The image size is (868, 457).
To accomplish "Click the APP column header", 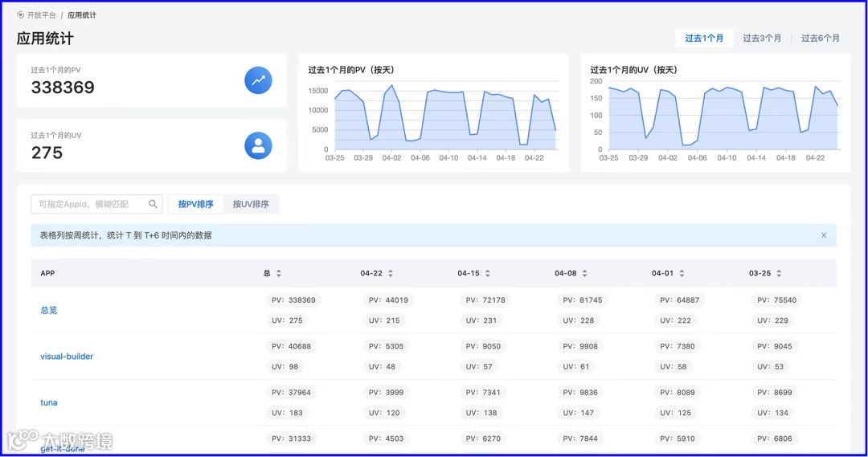I will point(47,273).
